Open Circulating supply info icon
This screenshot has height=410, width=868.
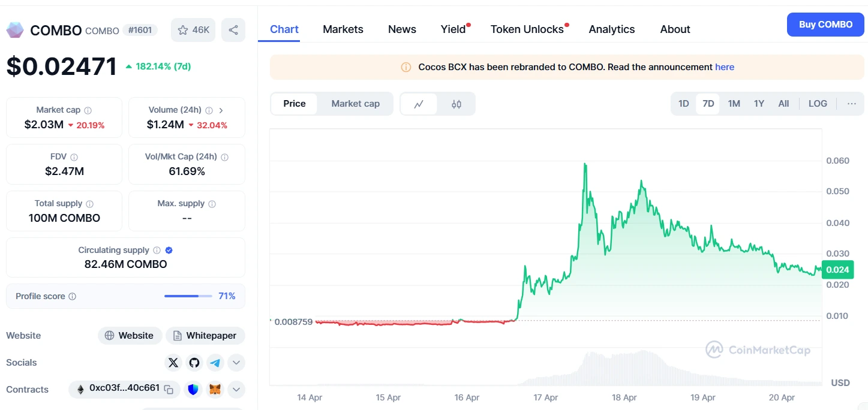pos(157,251)
